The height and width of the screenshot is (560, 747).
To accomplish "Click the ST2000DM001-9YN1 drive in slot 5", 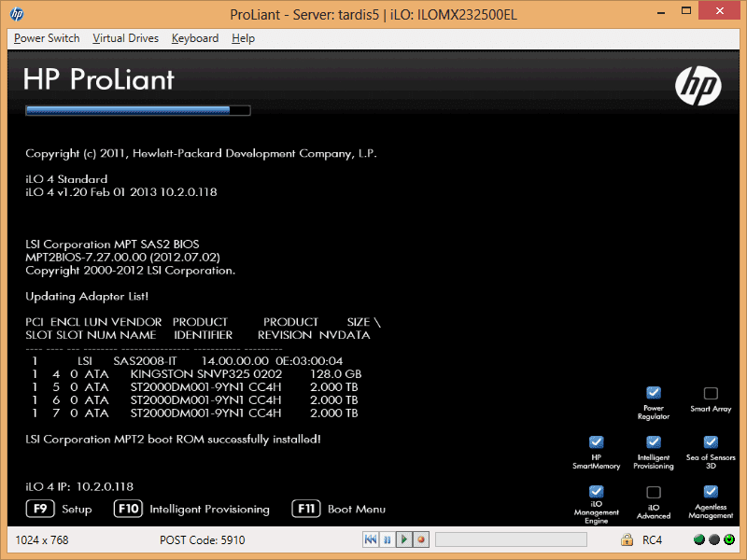I will [205, 387].
